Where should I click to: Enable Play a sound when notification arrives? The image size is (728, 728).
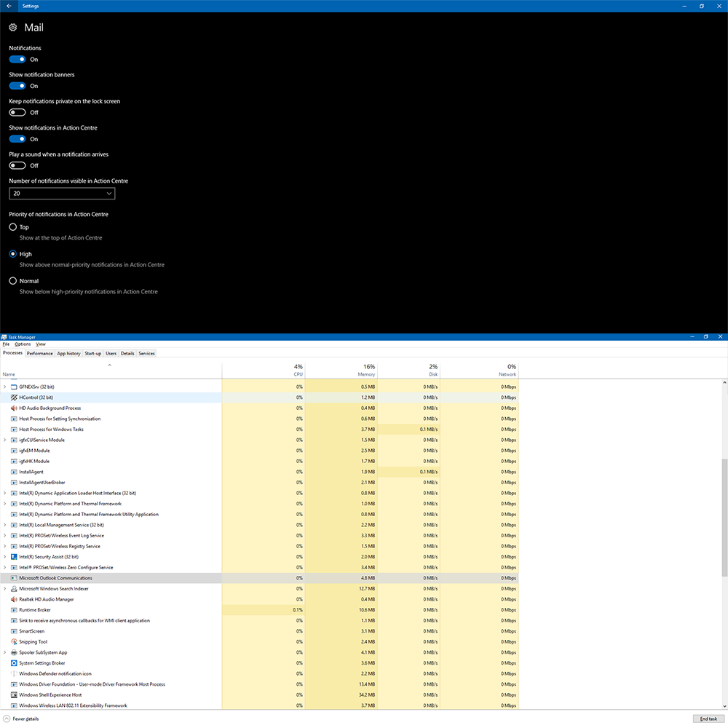pyautogui.click(x=17, y=166)
